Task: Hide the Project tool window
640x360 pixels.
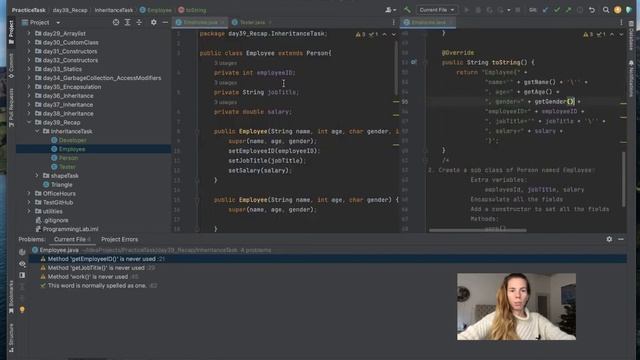Action: click(x=165, y=22)
